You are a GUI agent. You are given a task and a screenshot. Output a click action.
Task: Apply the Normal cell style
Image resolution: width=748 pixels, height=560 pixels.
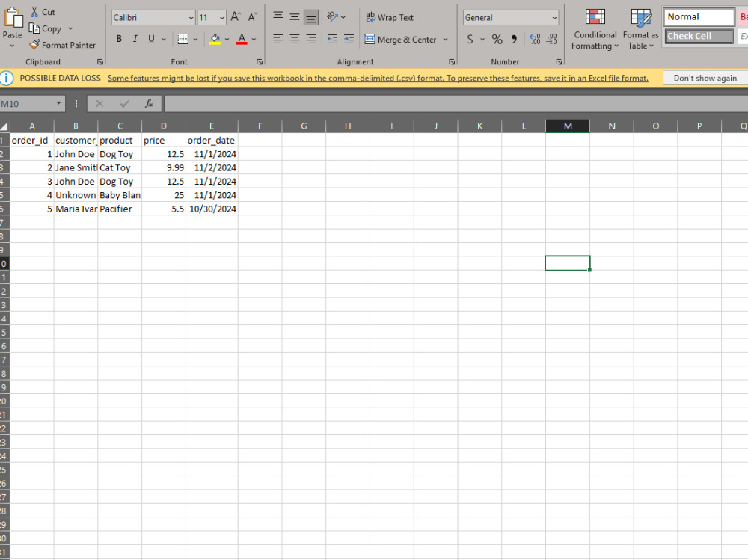pyautogui.click(x=699, y=17)
